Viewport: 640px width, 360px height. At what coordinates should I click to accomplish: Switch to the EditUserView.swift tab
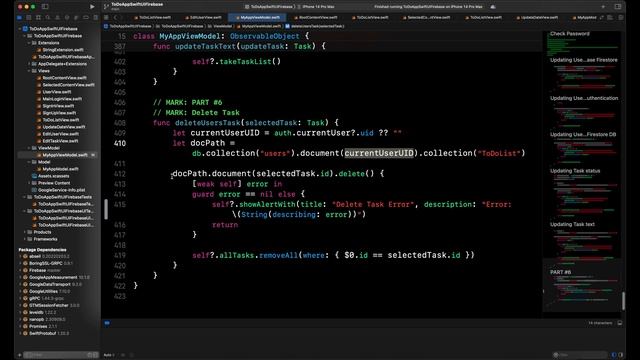[203, 18]
